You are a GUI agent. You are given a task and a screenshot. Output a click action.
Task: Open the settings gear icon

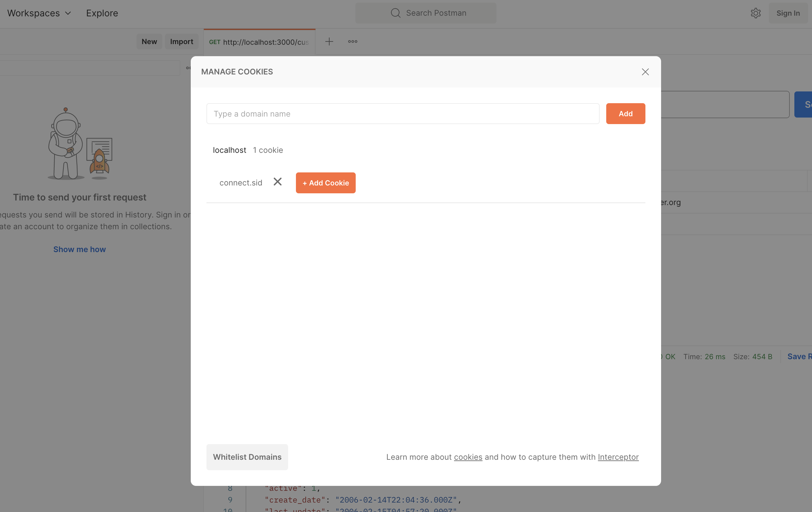(x=755, y=13)
